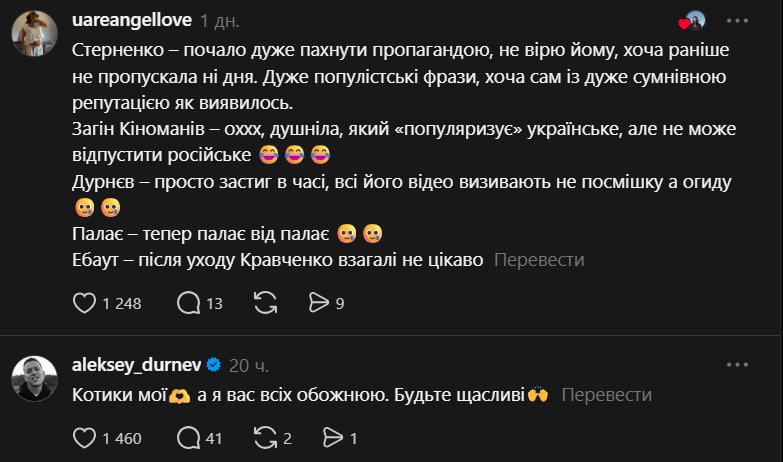Open more options for uareangellove's post
Image resolution: width=783 pixels, height=462 pixels.
pyautogui.click(x=737, y=20)
